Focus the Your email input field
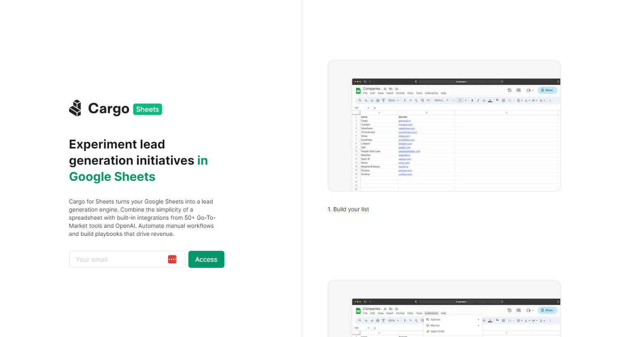 point(120,259)
